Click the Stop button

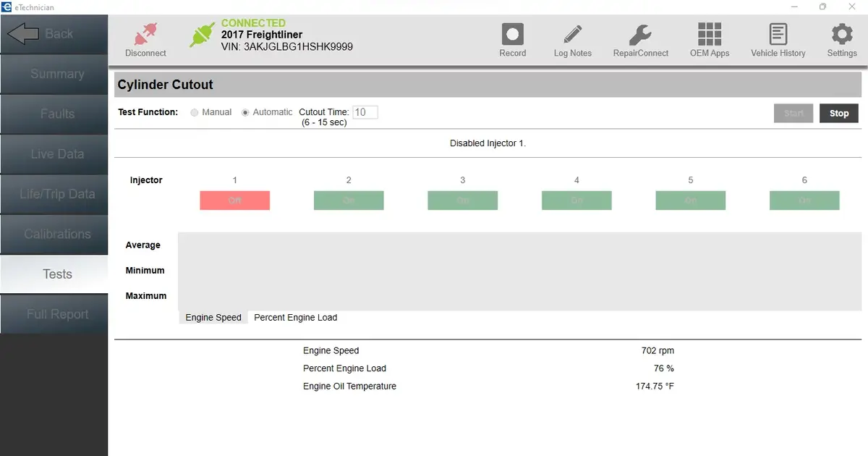pyautogui.click(x=839, y=114)
